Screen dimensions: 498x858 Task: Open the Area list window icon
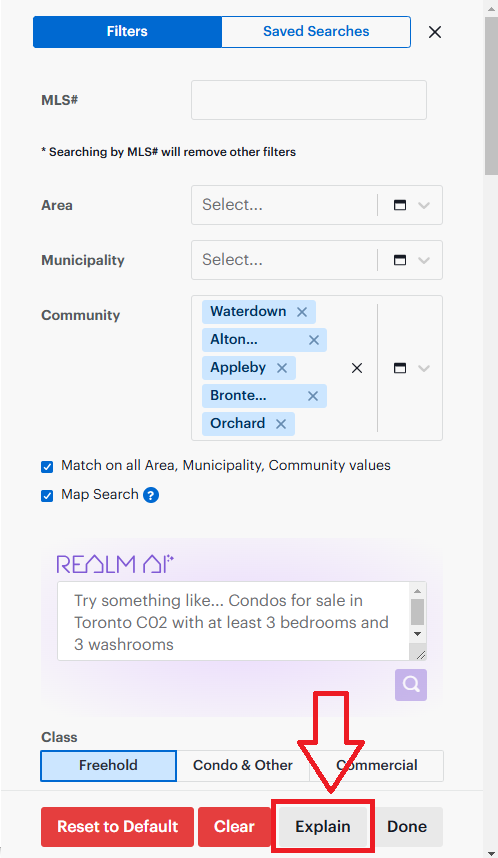(x=400, y=205)
